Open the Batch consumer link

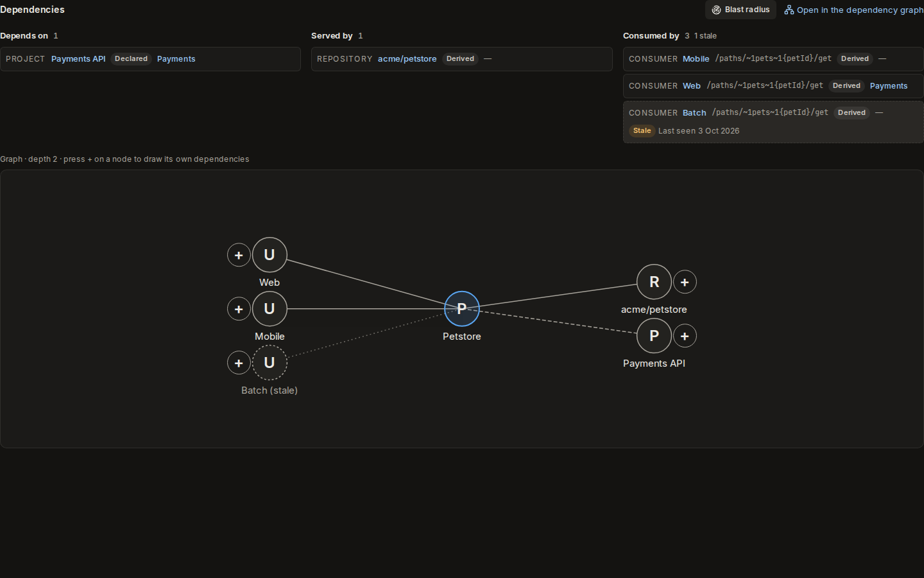tap(694, 113)
